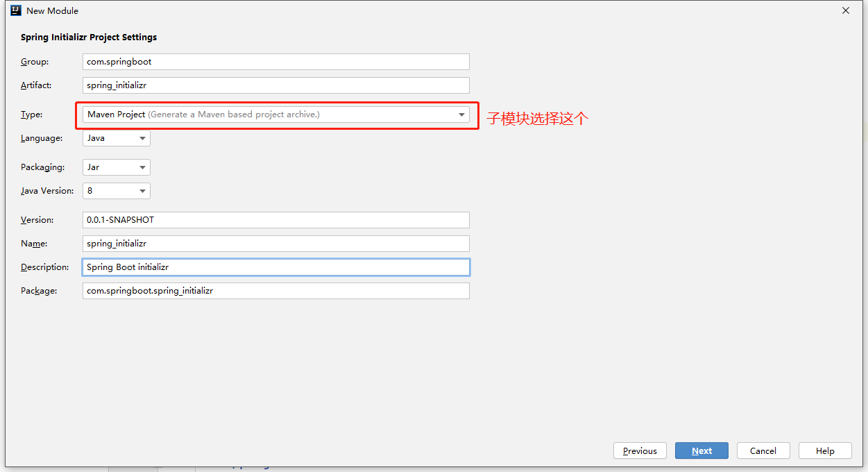This screenshot has height=472, width=868.
Task: Click the Java Version label
Action: tap(47, 191)
